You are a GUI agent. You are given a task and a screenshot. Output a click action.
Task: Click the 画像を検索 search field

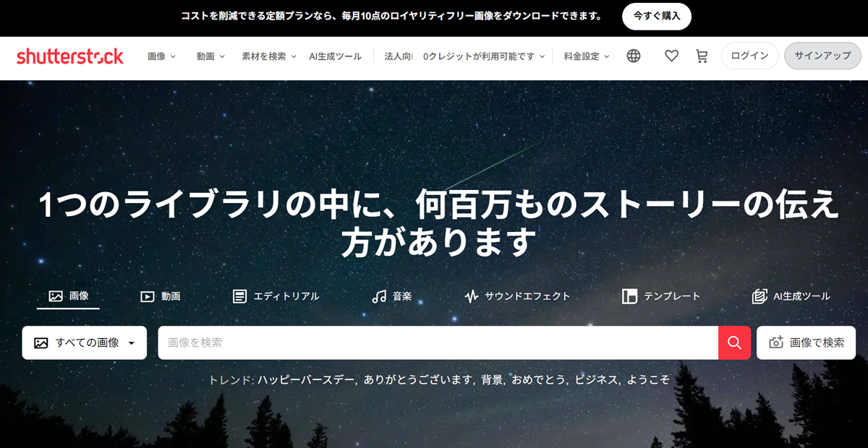(438, 343)
